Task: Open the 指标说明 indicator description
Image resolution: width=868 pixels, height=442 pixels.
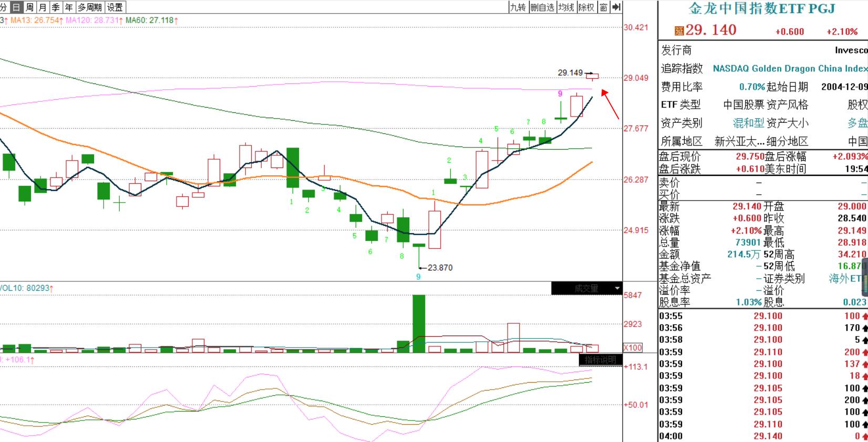Action: click(x=601, y=360)
